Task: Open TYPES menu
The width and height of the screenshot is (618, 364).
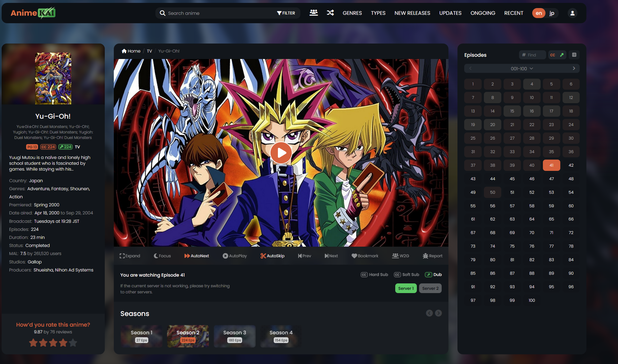Action: click(x=378, y=13)
